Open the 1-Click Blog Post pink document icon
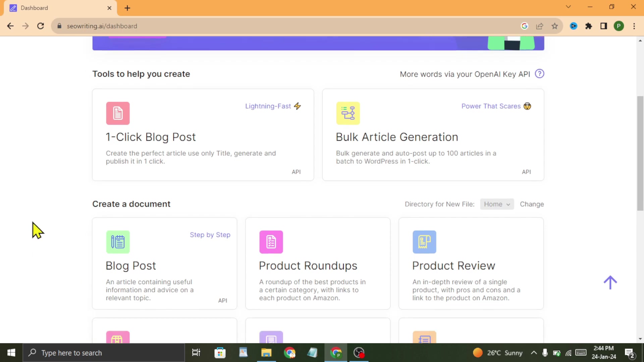Screen dimensions: 644x362 coord(118,113)
